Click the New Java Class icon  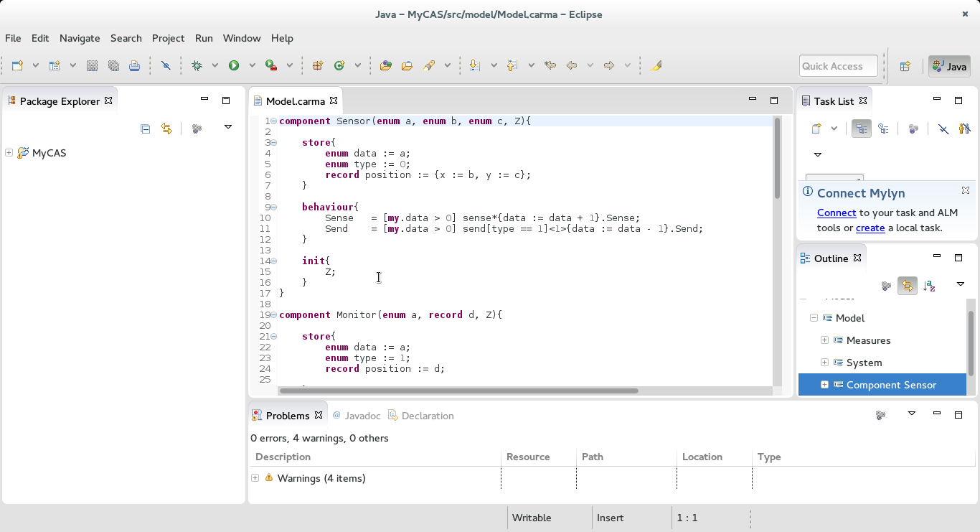click(339, 65)
